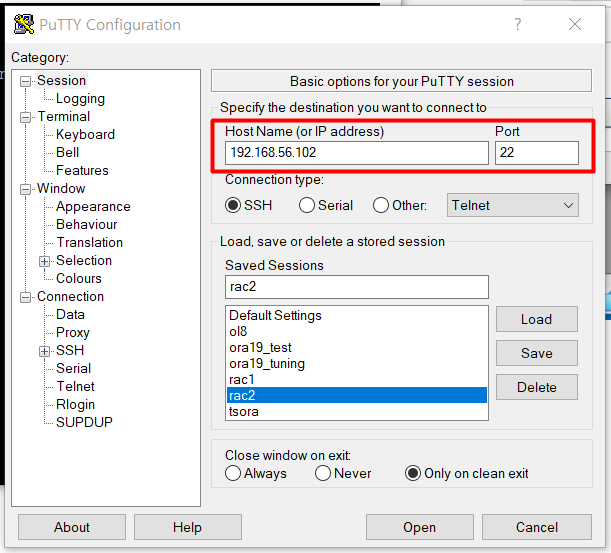Open the SUPDUP settings category

pyautogui.click(x=84, y=422)
